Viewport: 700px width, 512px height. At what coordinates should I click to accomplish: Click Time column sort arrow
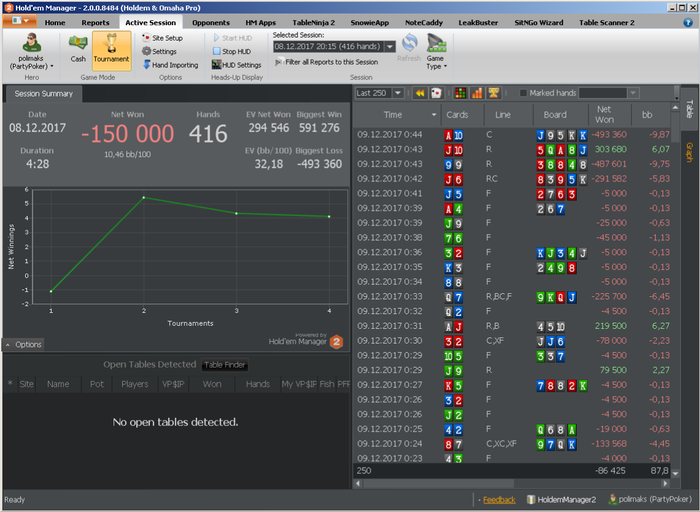433,115
